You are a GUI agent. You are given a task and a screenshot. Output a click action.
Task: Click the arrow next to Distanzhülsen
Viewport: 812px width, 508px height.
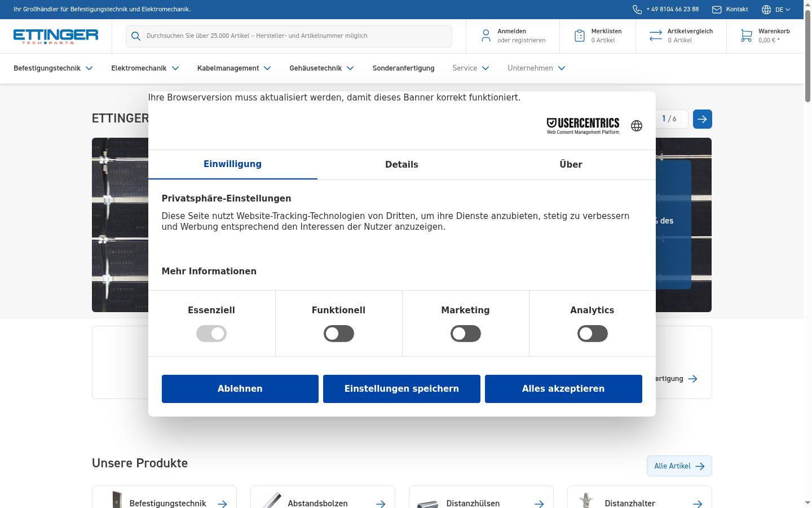tap(540, 503)
